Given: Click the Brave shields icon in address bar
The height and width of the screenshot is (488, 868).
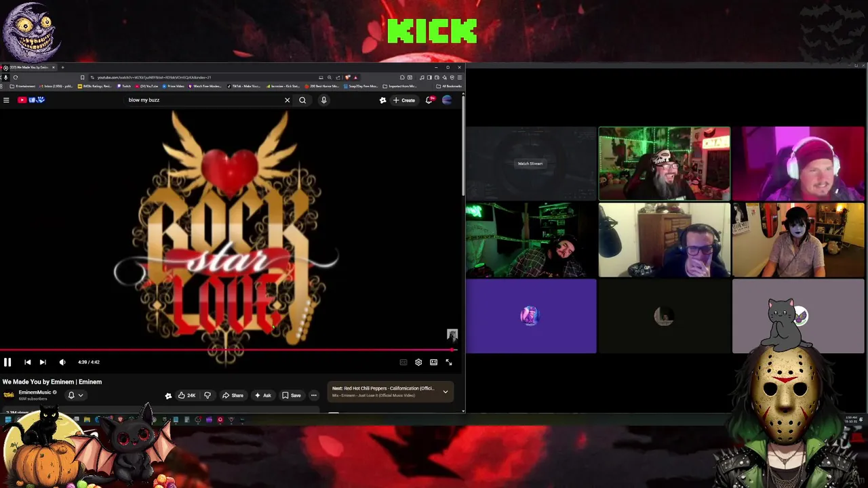Looking at the screenshot, I should 348,77.
